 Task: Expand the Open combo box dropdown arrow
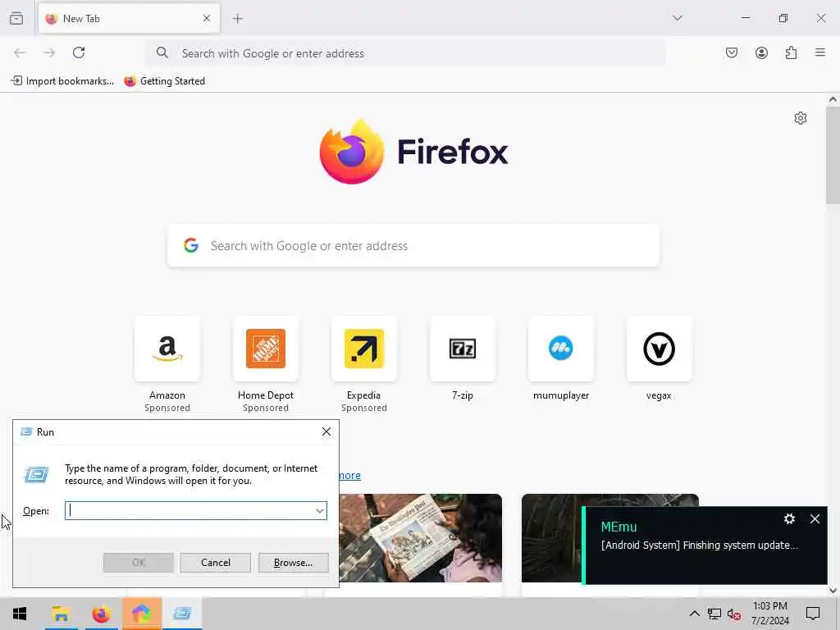pos(320,510)
